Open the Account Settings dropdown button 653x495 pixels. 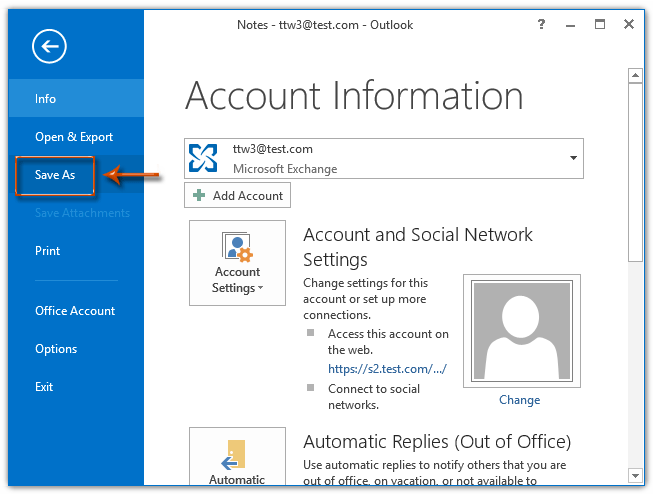(x=237, y=263)
